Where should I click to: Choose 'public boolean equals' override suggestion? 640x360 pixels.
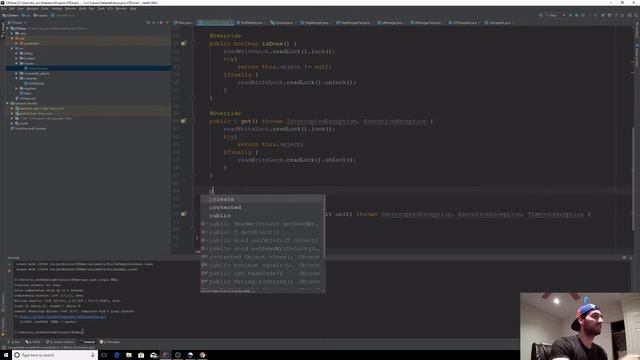262,265
